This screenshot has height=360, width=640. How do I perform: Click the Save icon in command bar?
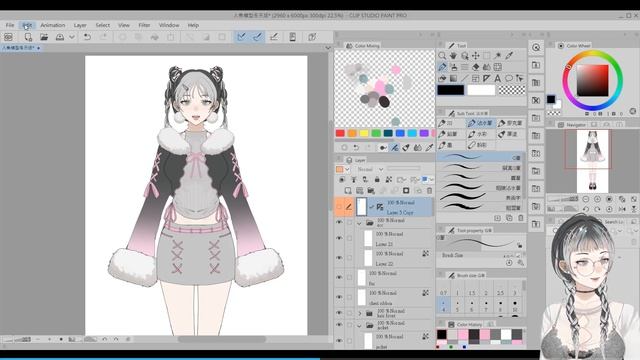(60, 37)
